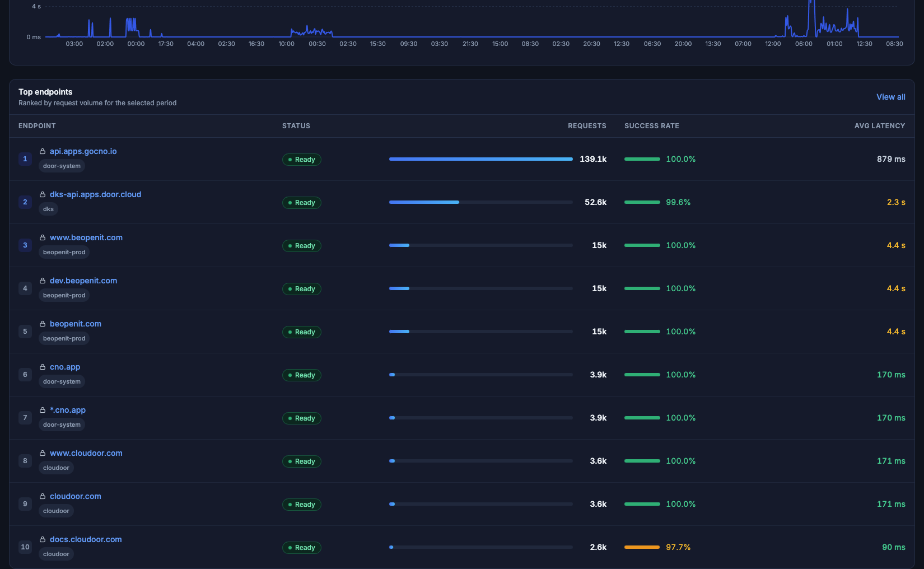Click the 139.1k requests bar
The width and height of the screenshot is (924, 569).
481,159
